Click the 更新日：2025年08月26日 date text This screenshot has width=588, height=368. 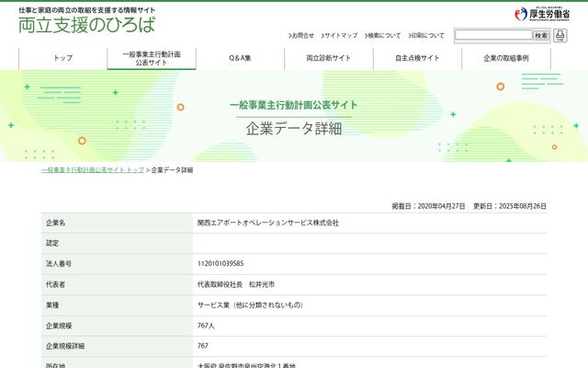pyautogui.click(x=510, y=206)
